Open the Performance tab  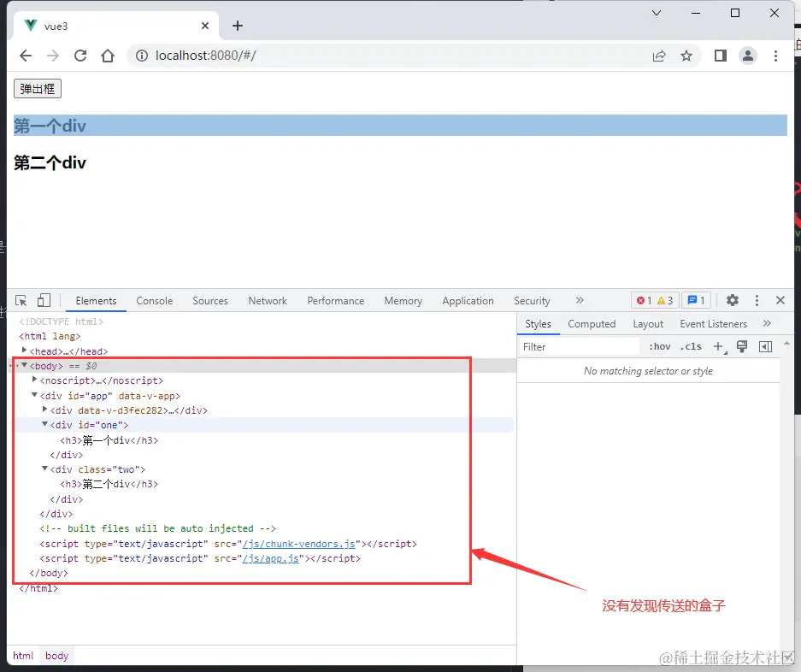336,301
